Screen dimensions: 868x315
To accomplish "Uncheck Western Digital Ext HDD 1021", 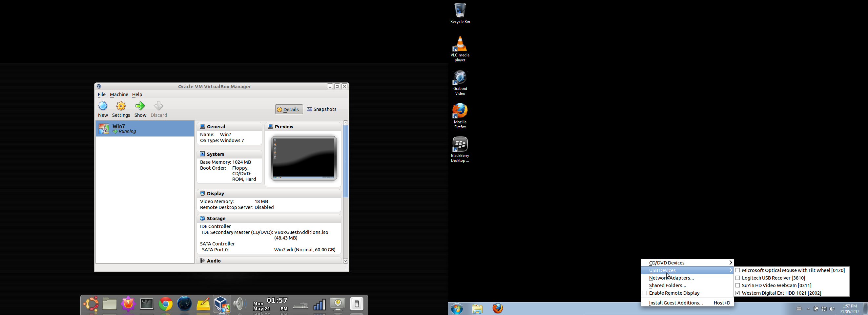I will [737, 293].
